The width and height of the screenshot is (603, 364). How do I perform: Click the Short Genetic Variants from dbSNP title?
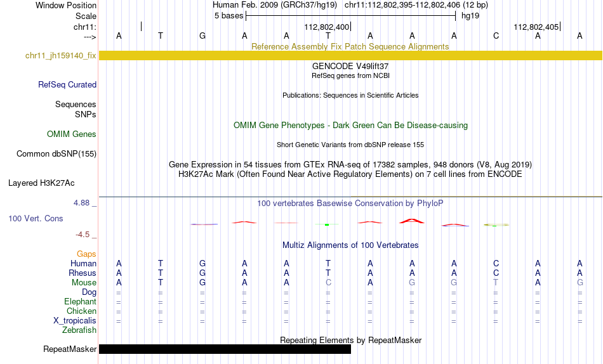coord(350,145)
